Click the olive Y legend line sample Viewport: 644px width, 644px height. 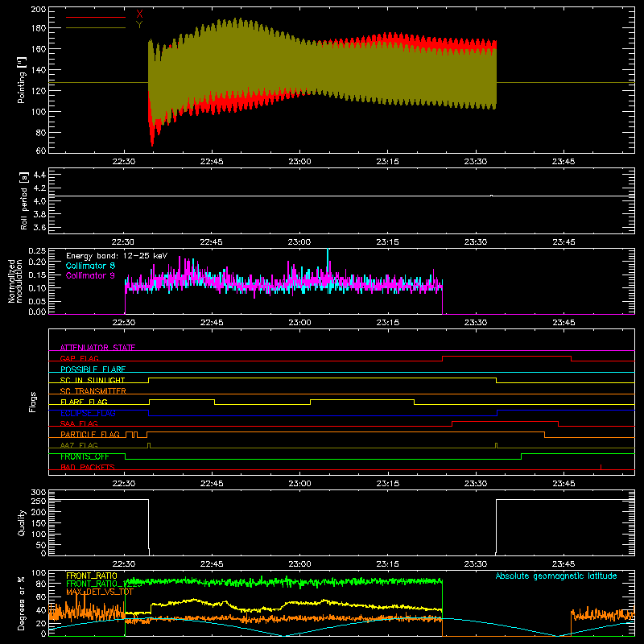96,28
